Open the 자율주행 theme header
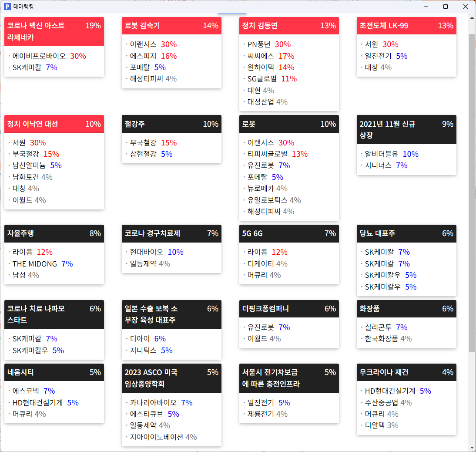This screenshot has height=452, width=476. 54,233
